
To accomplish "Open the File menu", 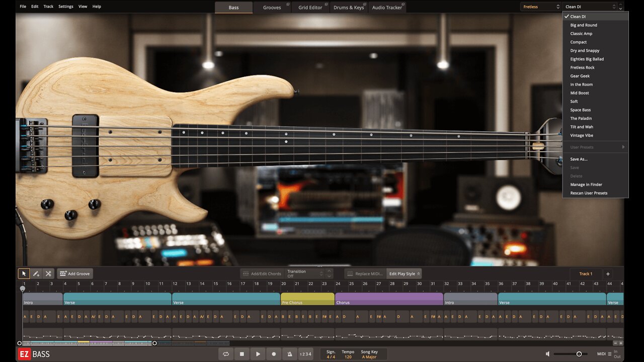I will 23,7.
